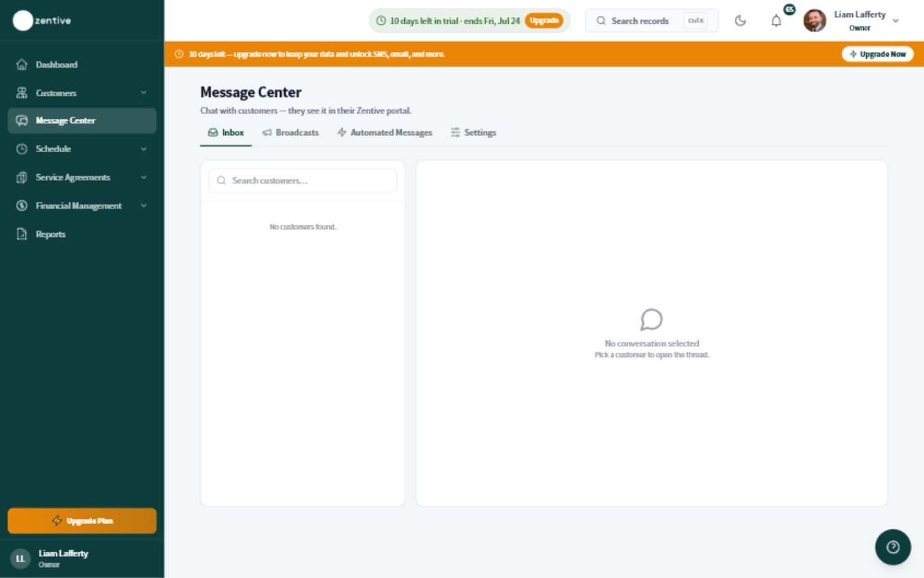Click the LL avatar in the sidebar footer
The width and height of the screenshot is (924, 578).
[x=21, y=559]
